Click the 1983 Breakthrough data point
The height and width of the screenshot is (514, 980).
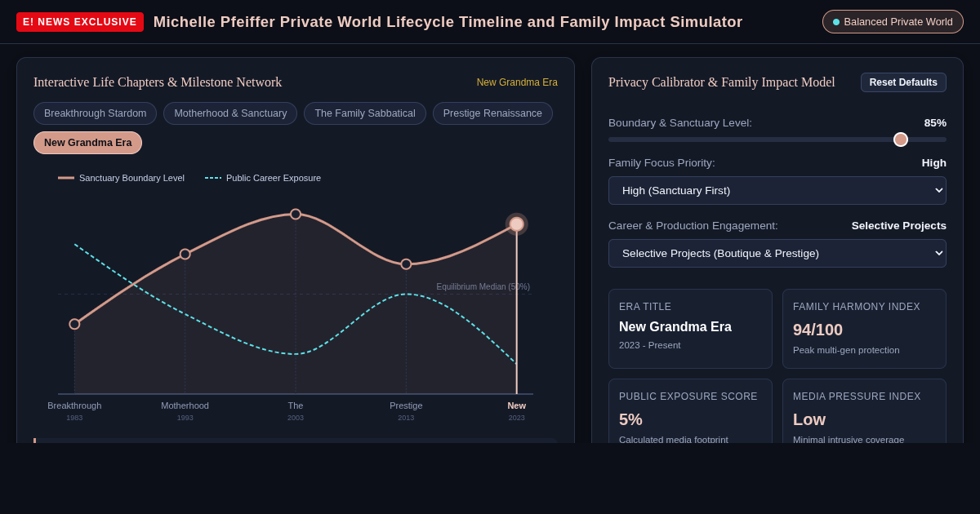pyautogui.click(x=74, y=324)
